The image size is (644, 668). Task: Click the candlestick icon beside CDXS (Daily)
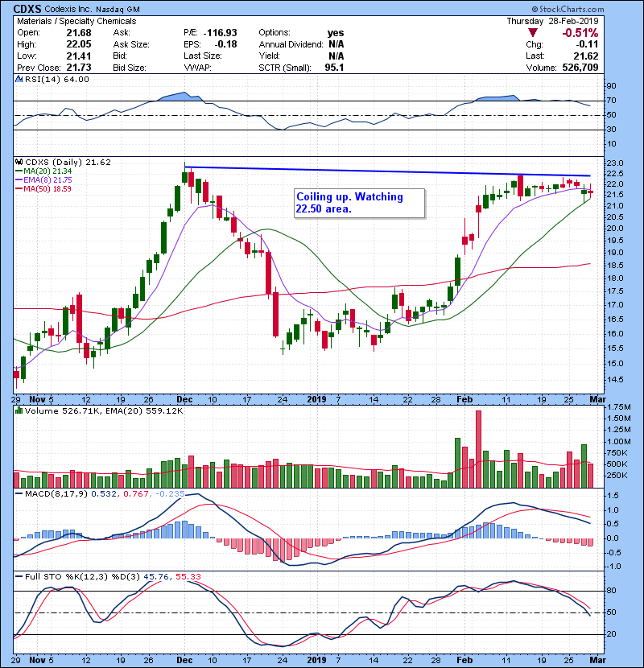[19, 163]
